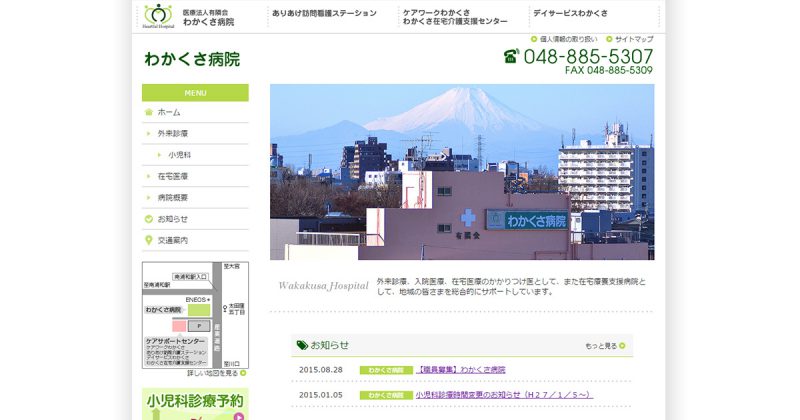Click わかくさ病院 tag on 2015.08.28 row
800x420 pixels.
386,370
